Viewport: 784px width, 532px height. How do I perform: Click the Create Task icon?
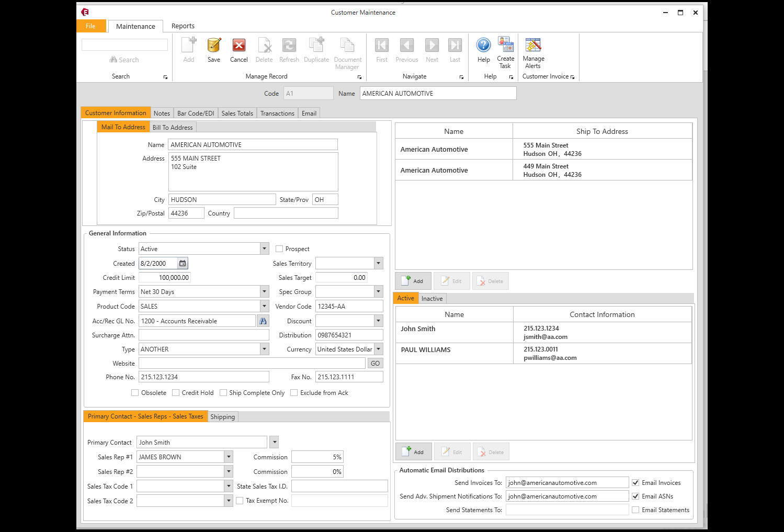(x=505, y=50)
